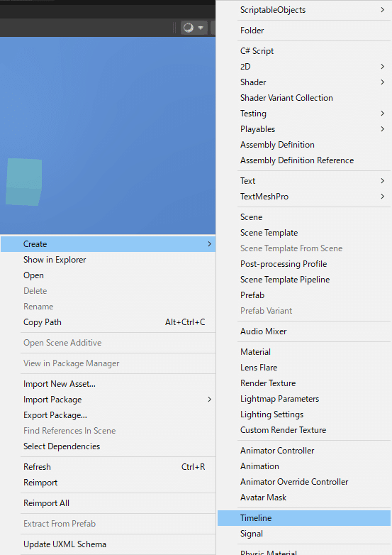Screen dimensions: 392x555
Task: Select Shader Variant Collection
Action: point(286,98)
